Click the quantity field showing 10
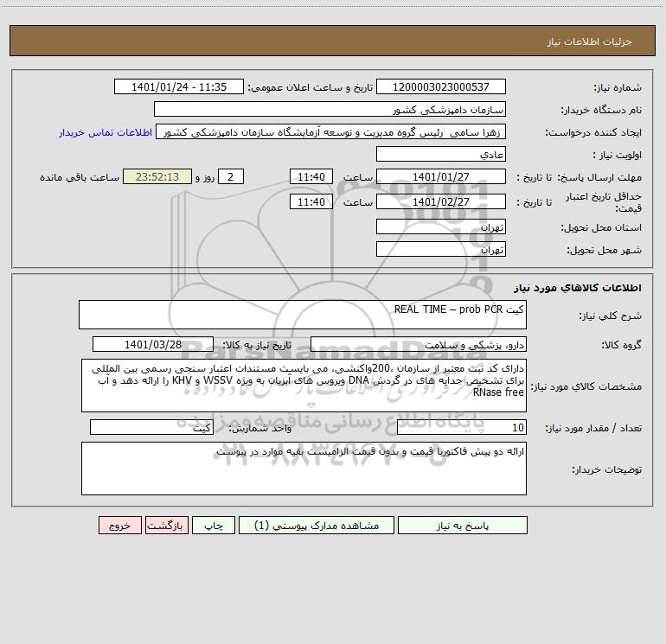666x644 pixels. click(x=462, y=427)
